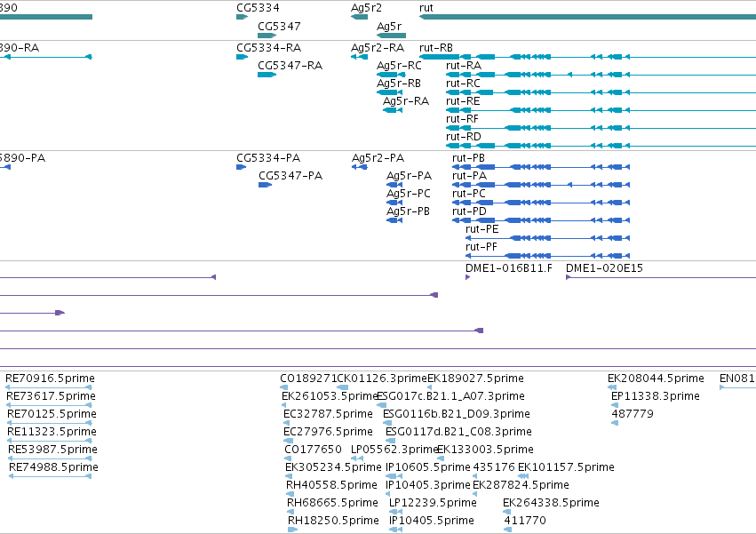Image resolution: width=756 pixels, height=534 pixels.
Task: Click the ESG0116b.B21_D09.3prime label
Action: tap(456, 414)
